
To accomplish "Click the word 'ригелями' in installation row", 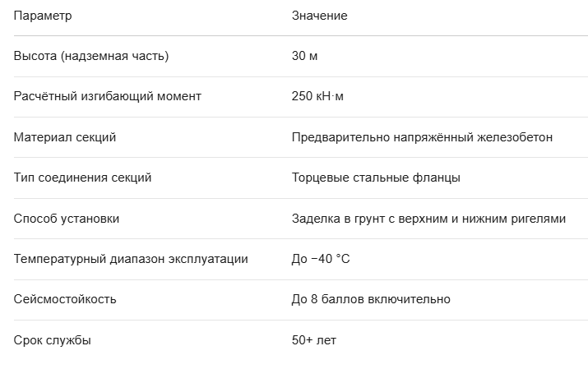I will coord(539,219).
